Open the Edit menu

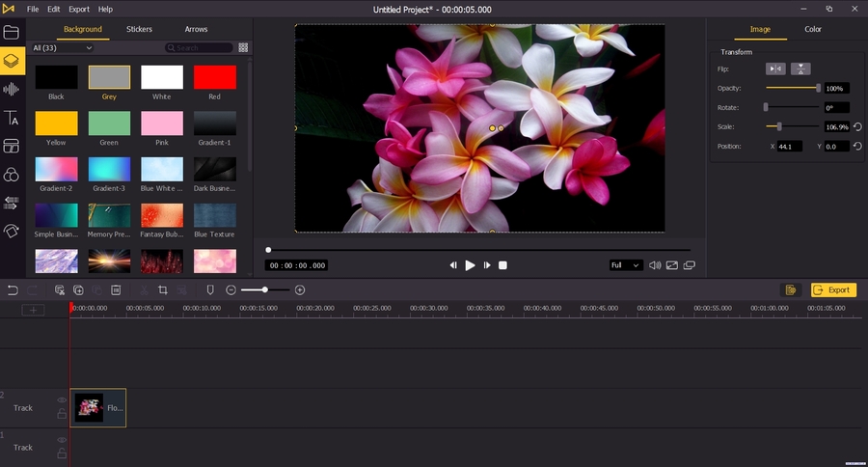[x=54, y=9]
